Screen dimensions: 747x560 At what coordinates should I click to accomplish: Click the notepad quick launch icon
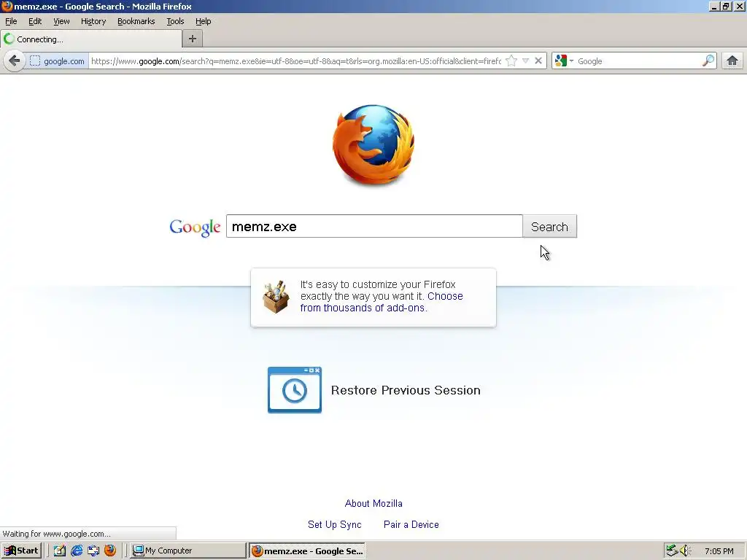pyautogui.click(x=60, y=551)
